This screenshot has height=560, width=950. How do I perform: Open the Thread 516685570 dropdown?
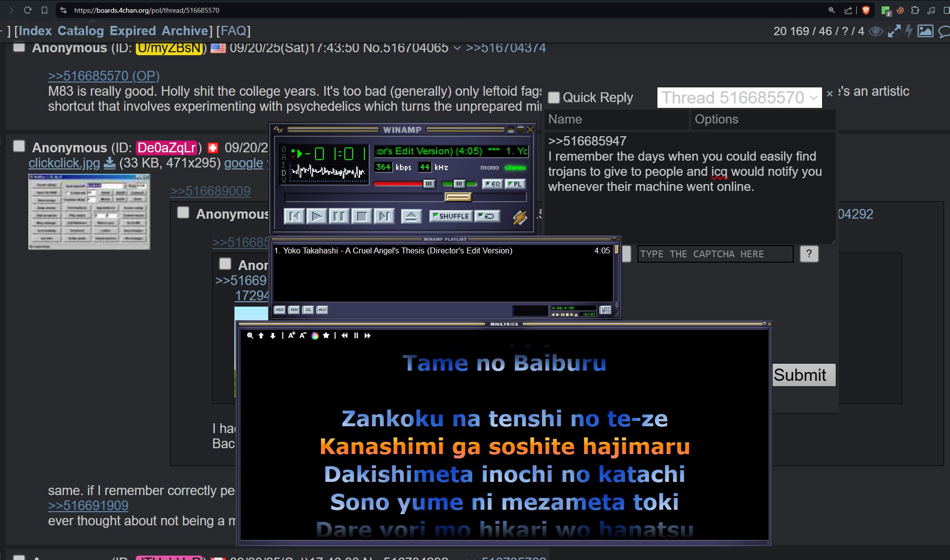pos(739,98)
